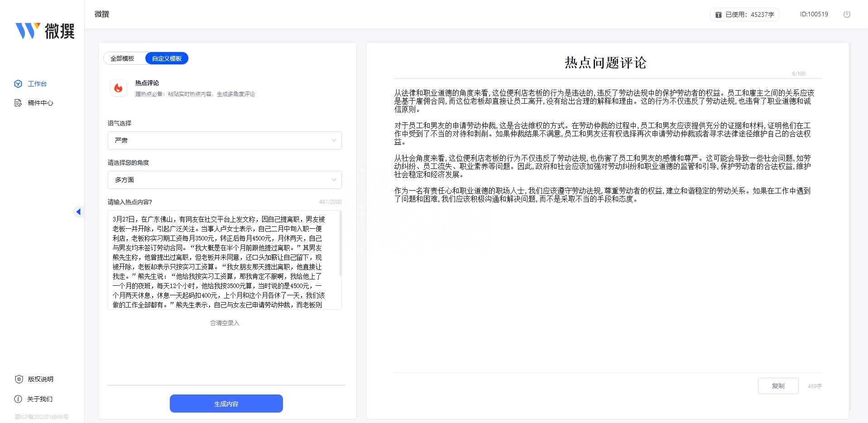
Task: Click the trash icon beside 清空录入
Action: pyautogui.click(x=212, y=323)
